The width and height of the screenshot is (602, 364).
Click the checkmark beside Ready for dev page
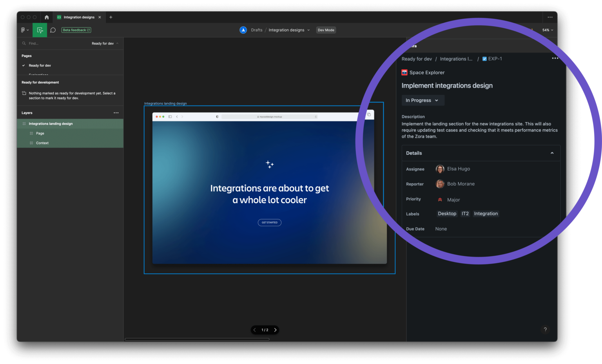click(x=23, y=65)
